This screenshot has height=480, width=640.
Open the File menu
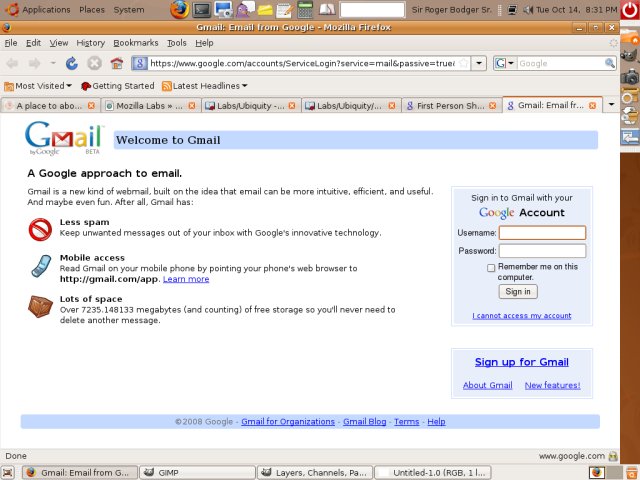click(11, 43)
